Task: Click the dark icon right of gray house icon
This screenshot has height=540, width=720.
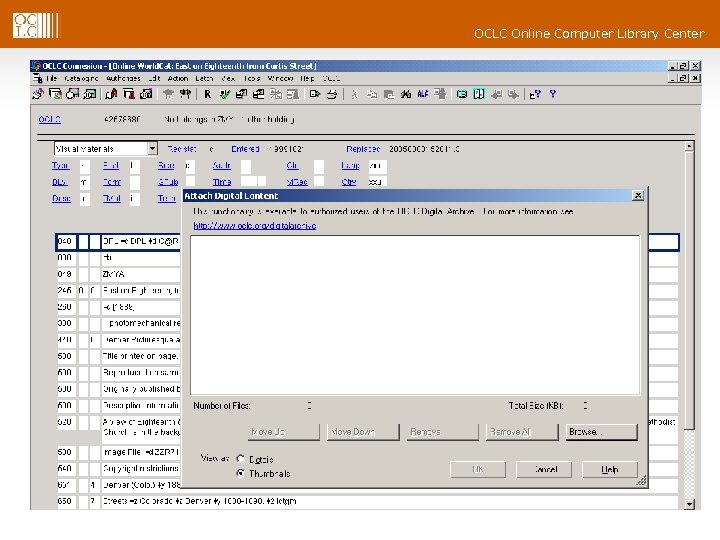Action: pyautogui.click(x=186, y=94)
